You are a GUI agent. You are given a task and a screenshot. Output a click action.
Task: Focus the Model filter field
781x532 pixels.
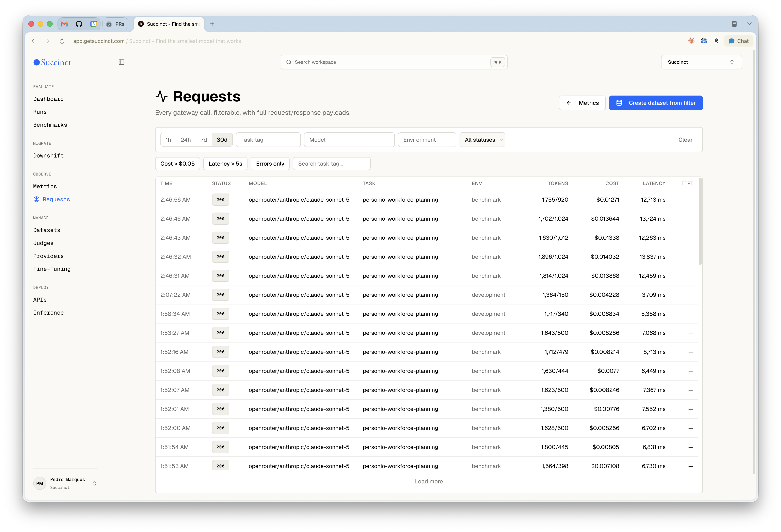point(349,140)
